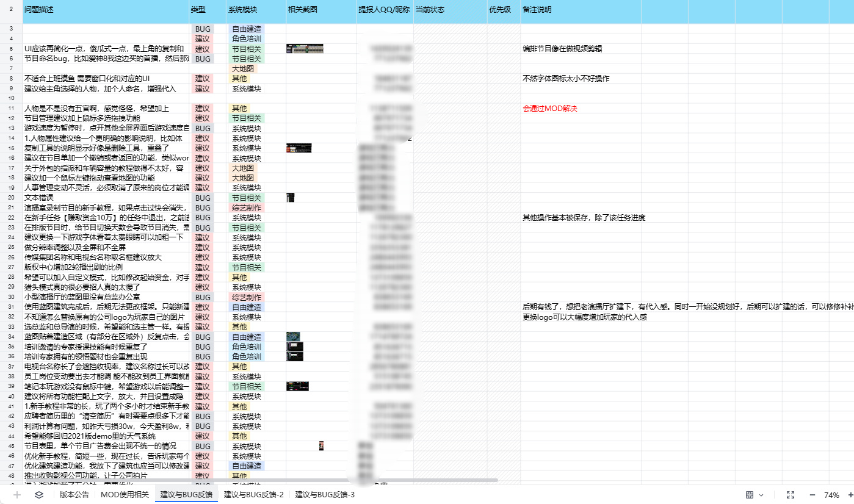The height and width of the screenshot is (504, 854).
Task: Click the BUG tag in row 20
Action: click(x=202, y=198)
